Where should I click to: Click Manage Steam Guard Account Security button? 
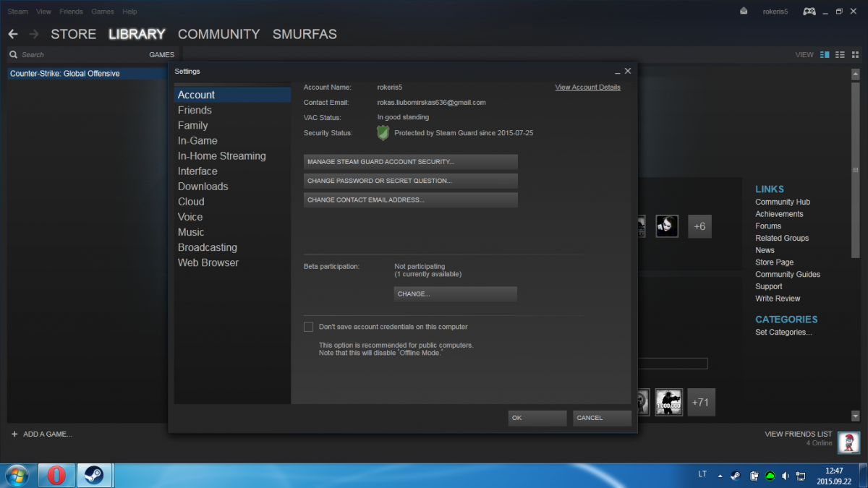coord(410,162)
